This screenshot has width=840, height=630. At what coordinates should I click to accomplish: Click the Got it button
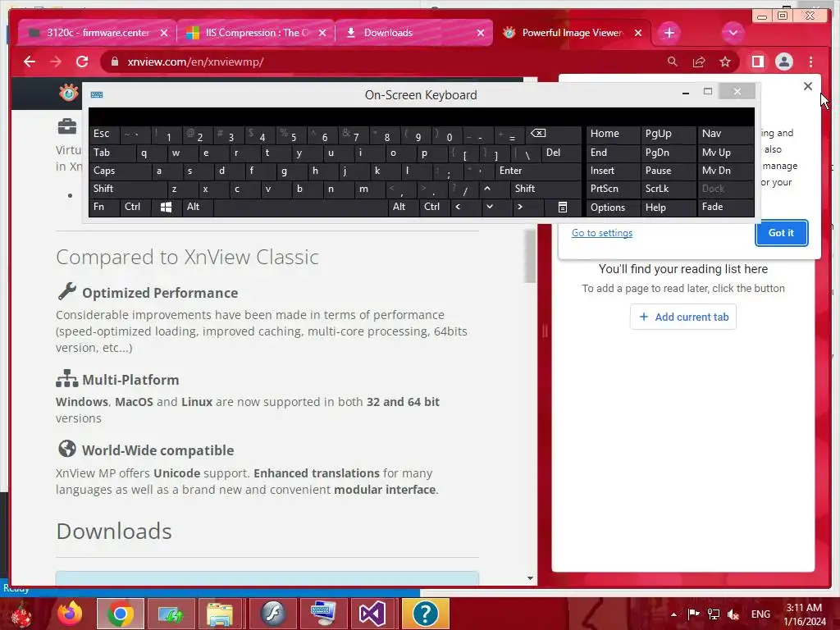coord(781,233)
